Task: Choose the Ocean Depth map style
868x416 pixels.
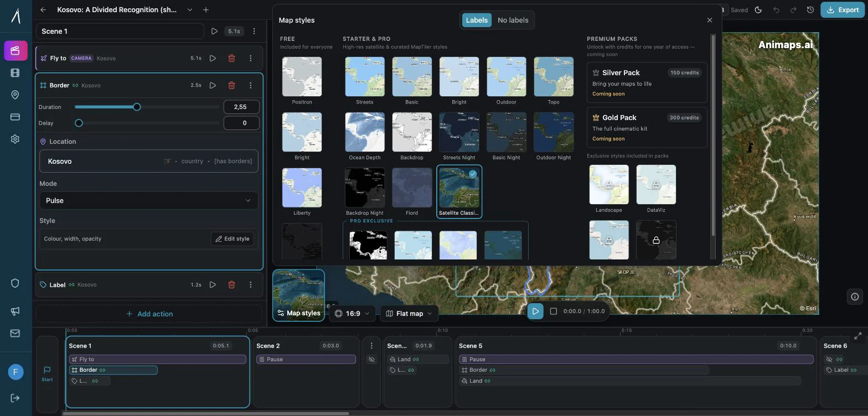Action: (365, 136)
